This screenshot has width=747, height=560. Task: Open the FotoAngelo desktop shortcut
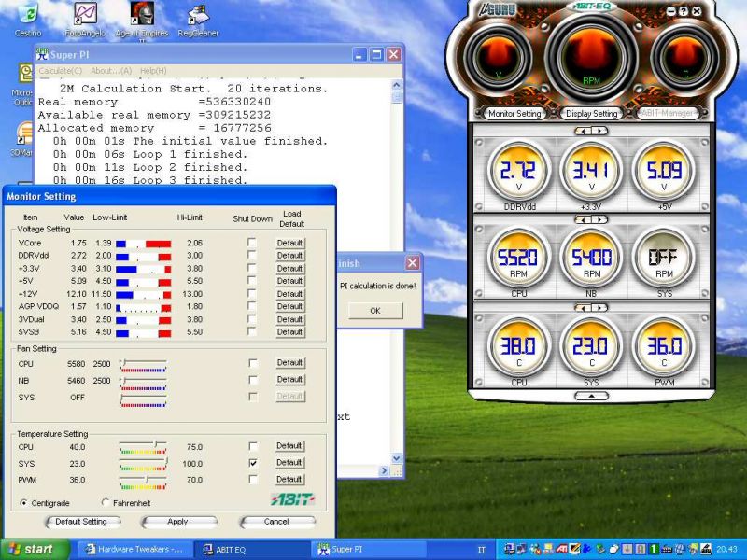coord(85,19)
